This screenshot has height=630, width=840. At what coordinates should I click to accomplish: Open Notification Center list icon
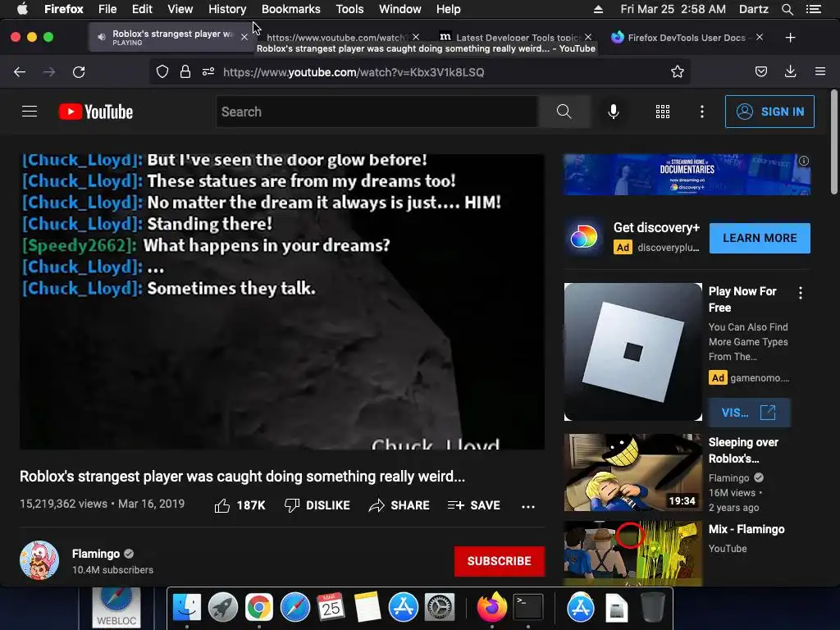(x=814, y=9)
